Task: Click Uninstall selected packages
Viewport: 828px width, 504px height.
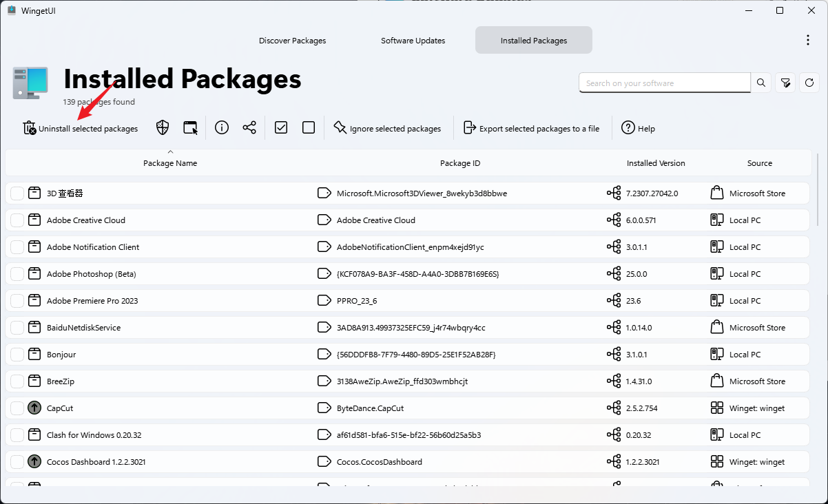Action: (x=81, y=129)
